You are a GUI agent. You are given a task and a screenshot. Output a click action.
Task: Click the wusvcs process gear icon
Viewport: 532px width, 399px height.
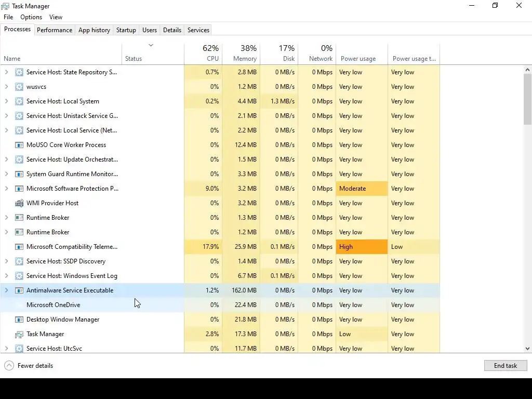(x=19, y=87)
